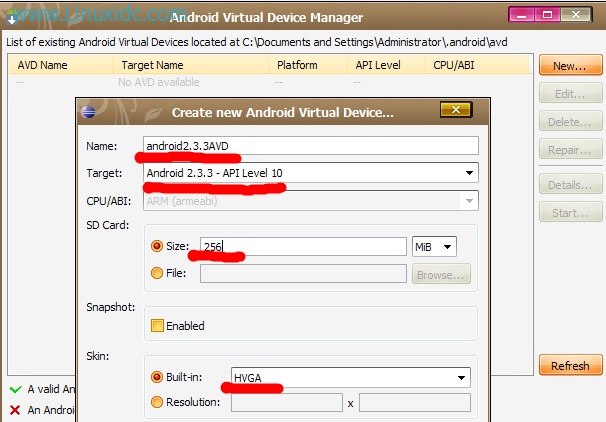Click the 'No AVD available' table row

[269, 82]
